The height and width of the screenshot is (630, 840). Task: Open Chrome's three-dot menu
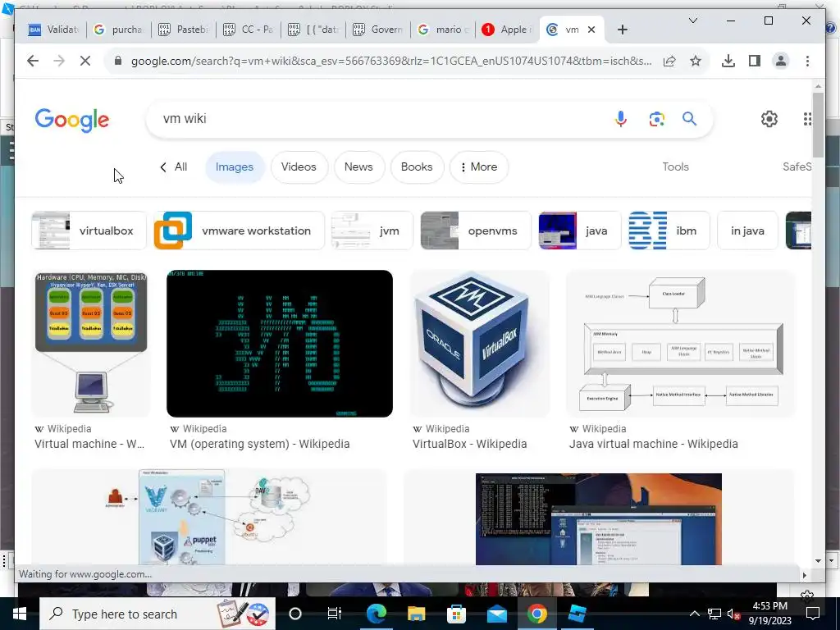807,61
